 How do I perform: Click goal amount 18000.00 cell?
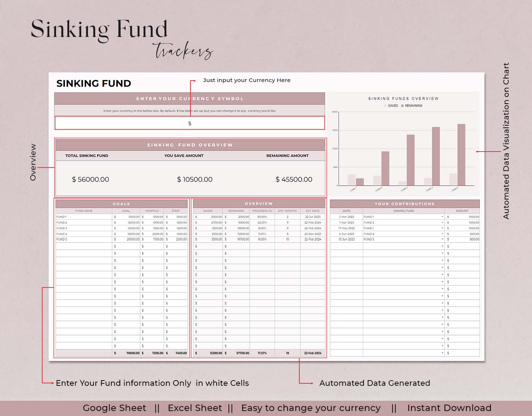click(x=126, y=234)
